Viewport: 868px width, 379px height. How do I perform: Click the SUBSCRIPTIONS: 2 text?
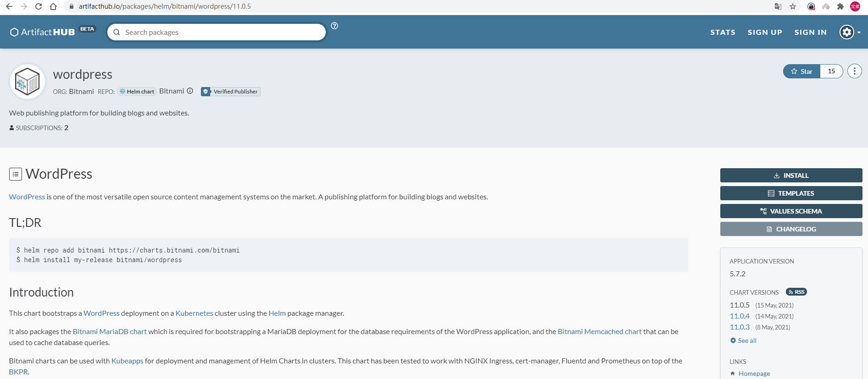tap(39, 128)
